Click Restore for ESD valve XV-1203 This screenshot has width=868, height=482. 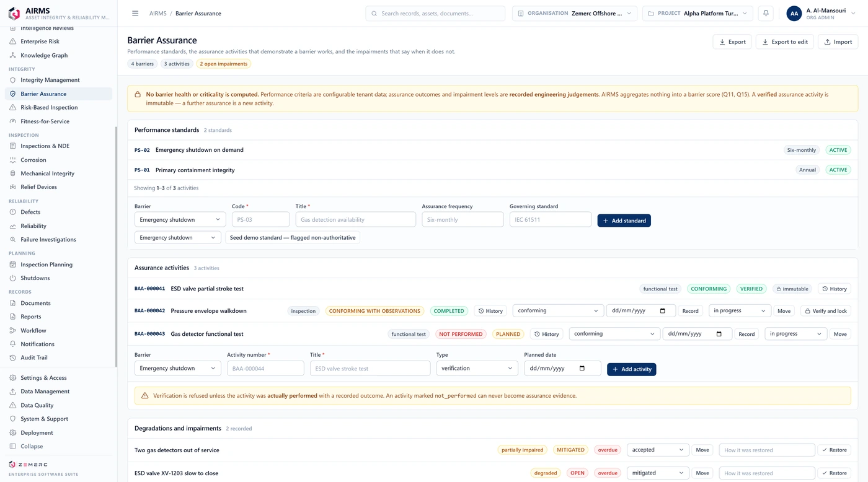pyautogui.click(x=834, y=473)
